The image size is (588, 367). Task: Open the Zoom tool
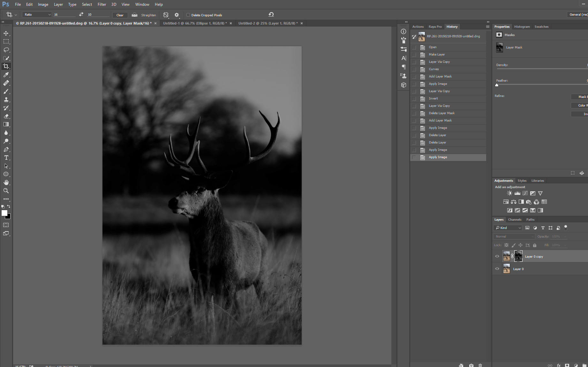[x=6, y=191]
